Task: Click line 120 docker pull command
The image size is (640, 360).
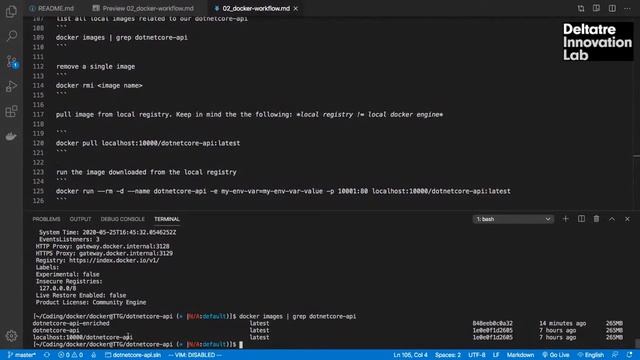Action: tap(148, 143)
